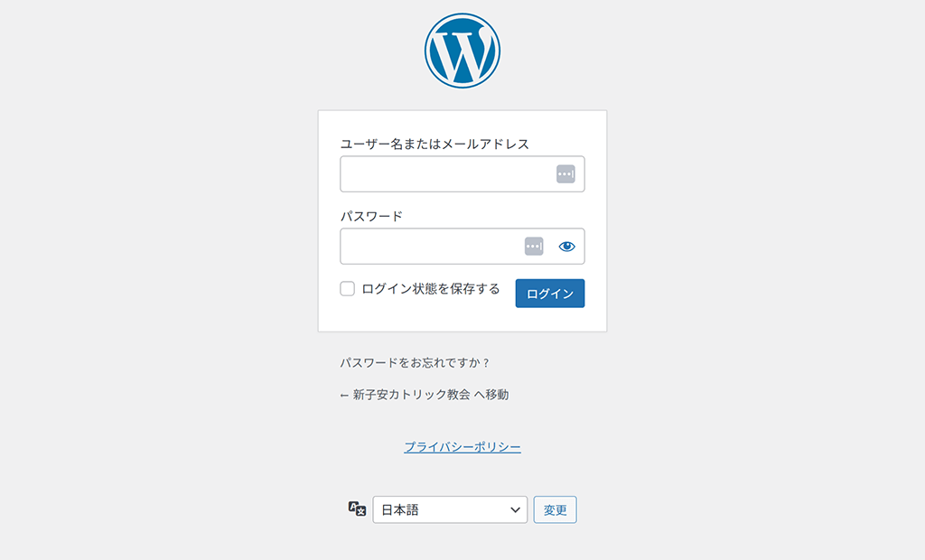Submit with the blue ログイン button
Viewport: 925px width, 560px height.
(x=550, y=294)
